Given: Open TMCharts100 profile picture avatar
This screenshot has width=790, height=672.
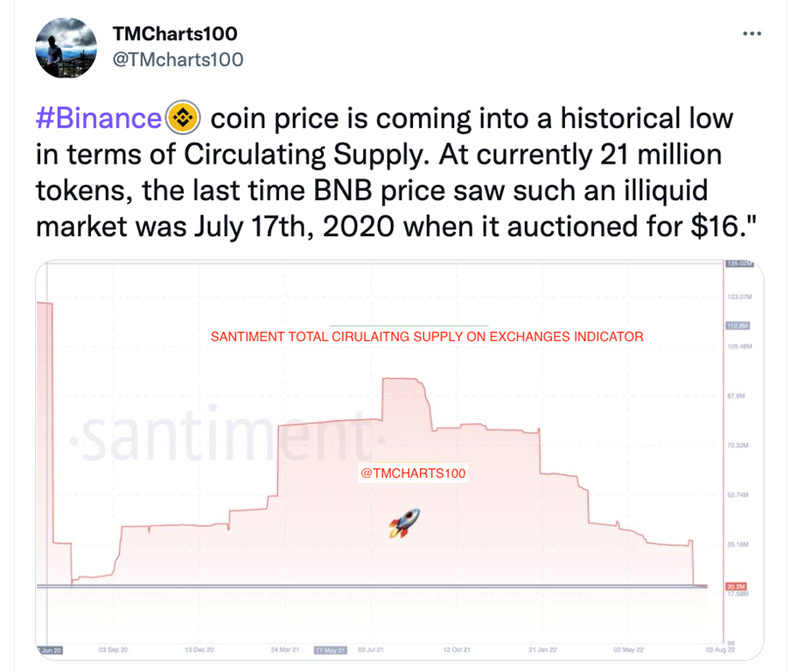Looking at the screenshot, I should (x=66, y=48).
